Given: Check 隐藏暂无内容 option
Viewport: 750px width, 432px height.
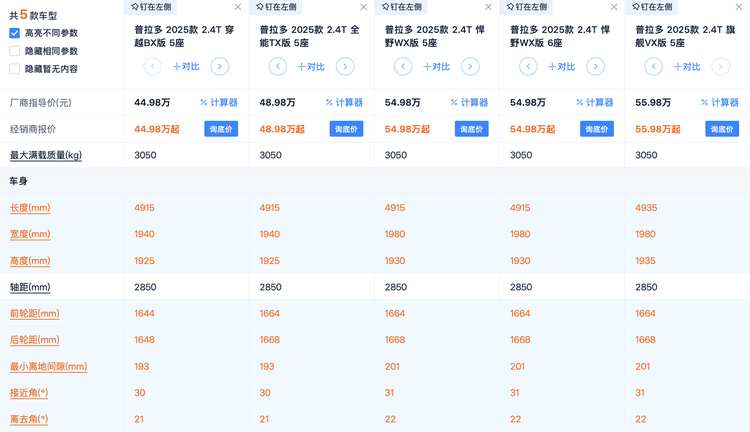Looking at the screenshot, I should coord(14,69).
